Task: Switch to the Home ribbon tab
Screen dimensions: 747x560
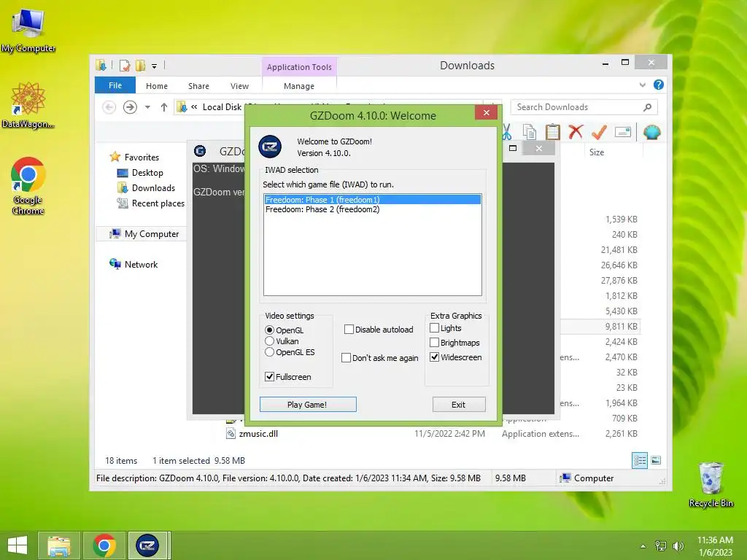Action: 157,86
